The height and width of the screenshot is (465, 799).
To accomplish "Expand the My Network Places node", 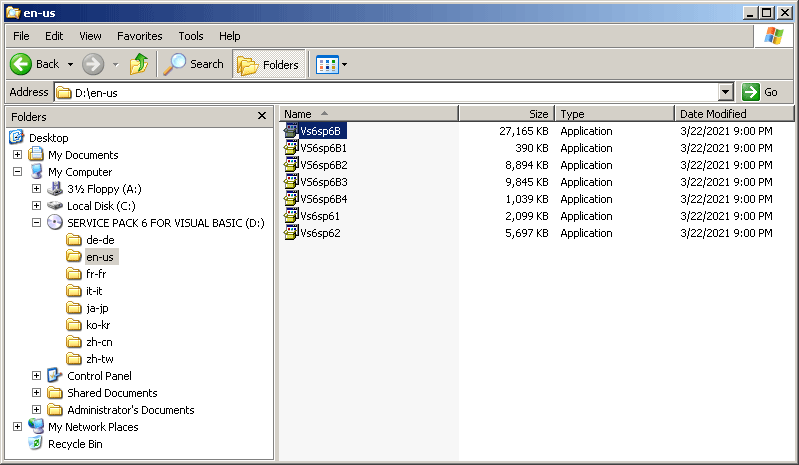I will point(17,427).
